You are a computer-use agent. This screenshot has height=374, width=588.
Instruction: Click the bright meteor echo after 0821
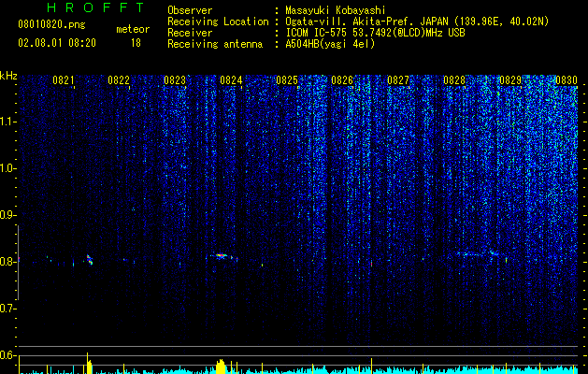point(89,260)
